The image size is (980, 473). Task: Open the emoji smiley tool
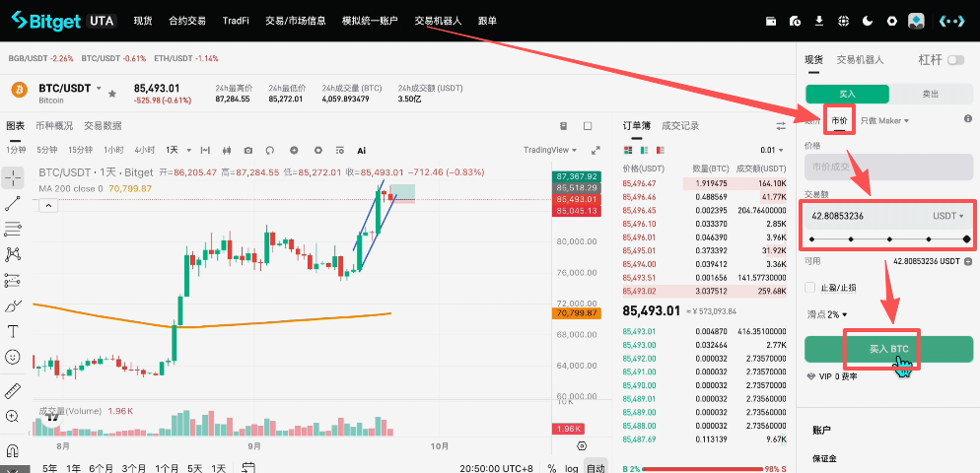[13, 357]
